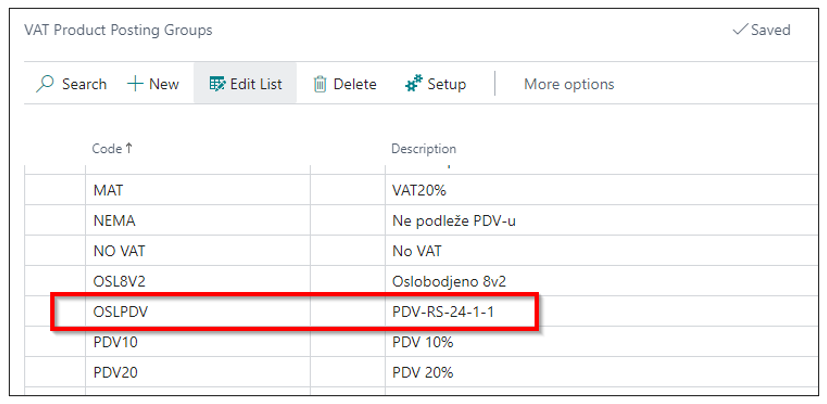The width and height of the screenshot is (827, 404).
Task: Sort by the Code column header
Action: coord(107,149)
